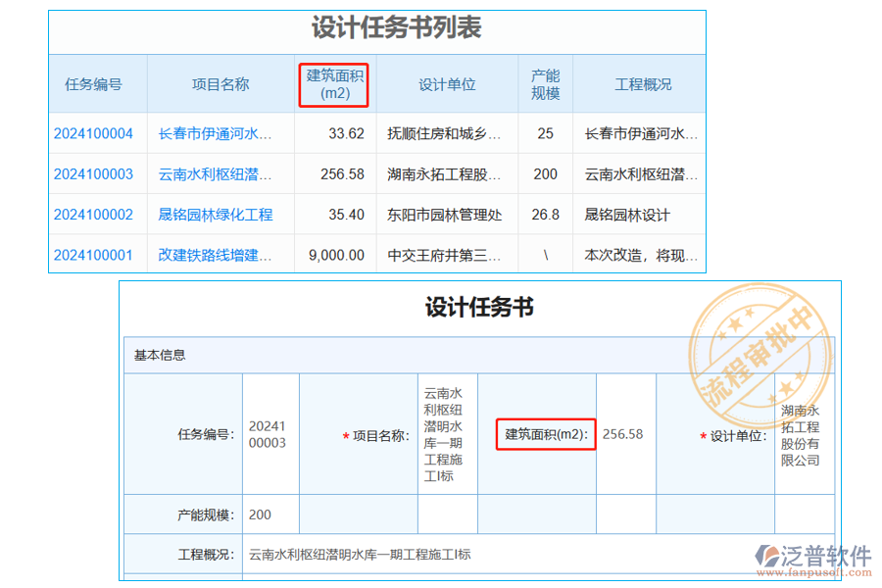Click the highlighted 建筑面积(m2) column header
Image resolution: width=882 pixels, height=588 pixels.
click(333, 84)
